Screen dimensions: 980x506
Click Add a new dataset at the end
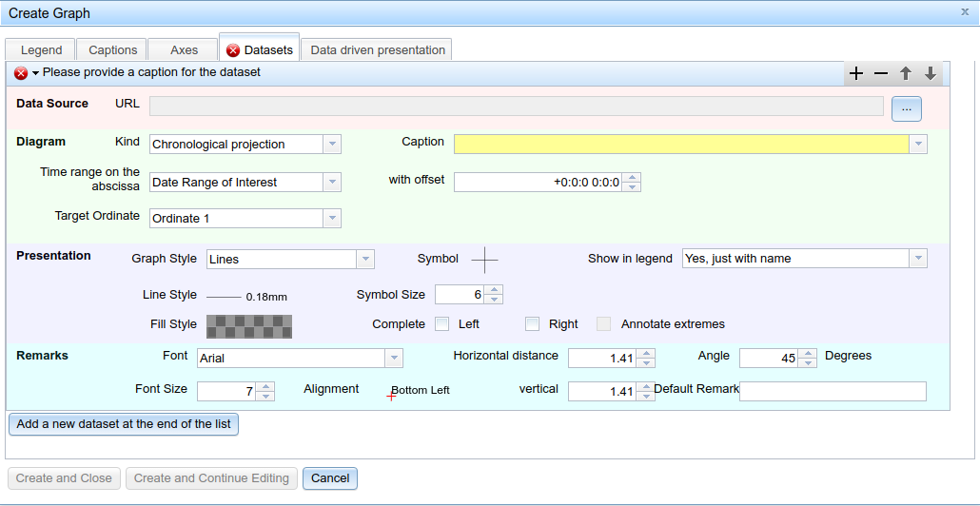tap(124, 424)
